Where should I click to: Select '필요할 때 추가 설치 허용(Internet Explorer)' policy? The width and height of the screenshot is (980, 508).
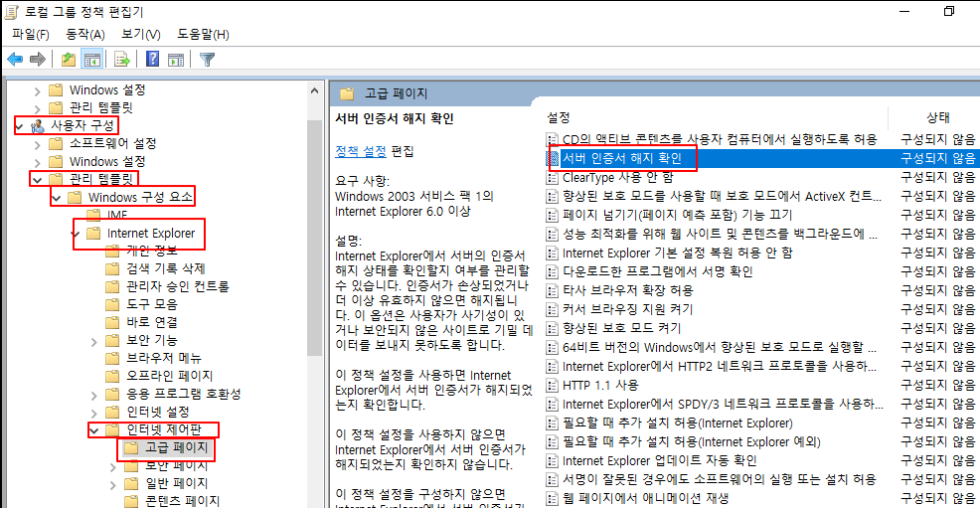678,423
